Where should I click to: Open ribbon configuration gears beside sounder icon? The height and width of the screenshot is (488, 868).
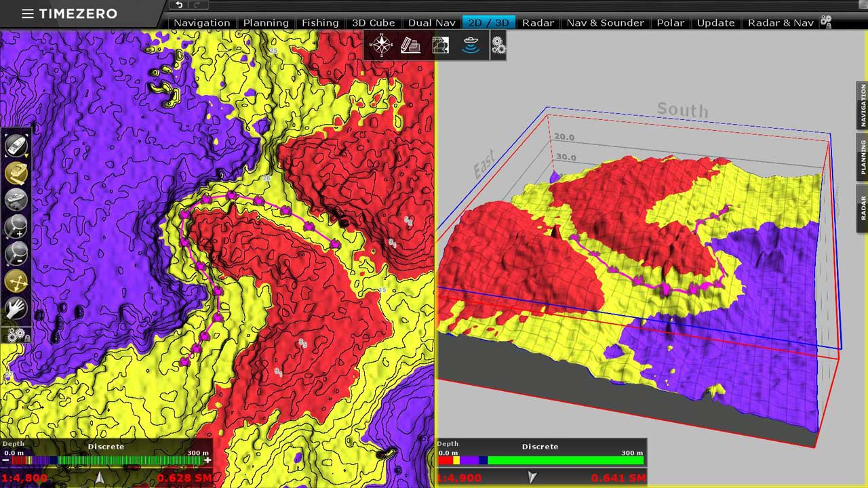[498, 45]
